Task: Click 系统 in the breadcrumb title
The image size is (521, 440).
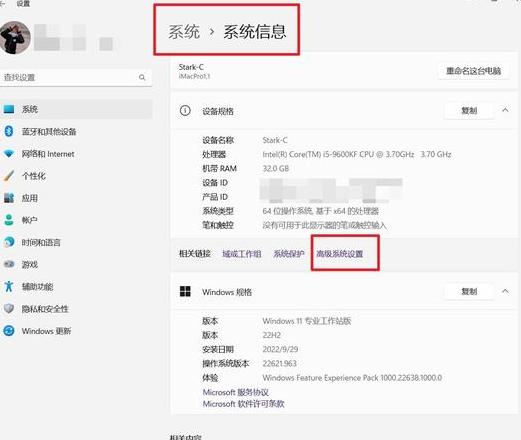Action: tap(184, 32)
